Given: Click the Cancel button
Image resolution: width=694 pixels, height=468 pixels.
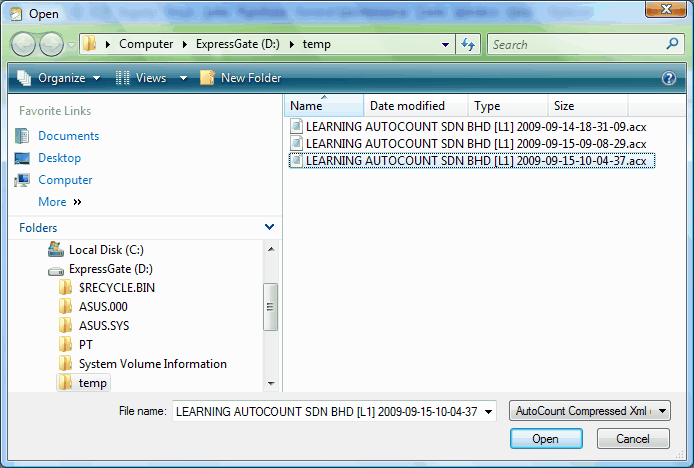Looking at the screenshot, I should (x=633, y=439).
